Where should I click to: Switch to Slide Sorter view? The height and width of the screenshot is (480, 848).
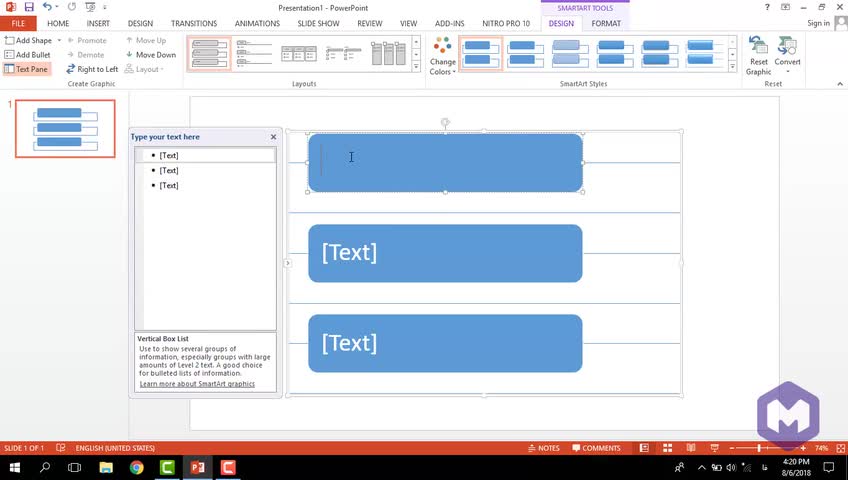(667, 448)
